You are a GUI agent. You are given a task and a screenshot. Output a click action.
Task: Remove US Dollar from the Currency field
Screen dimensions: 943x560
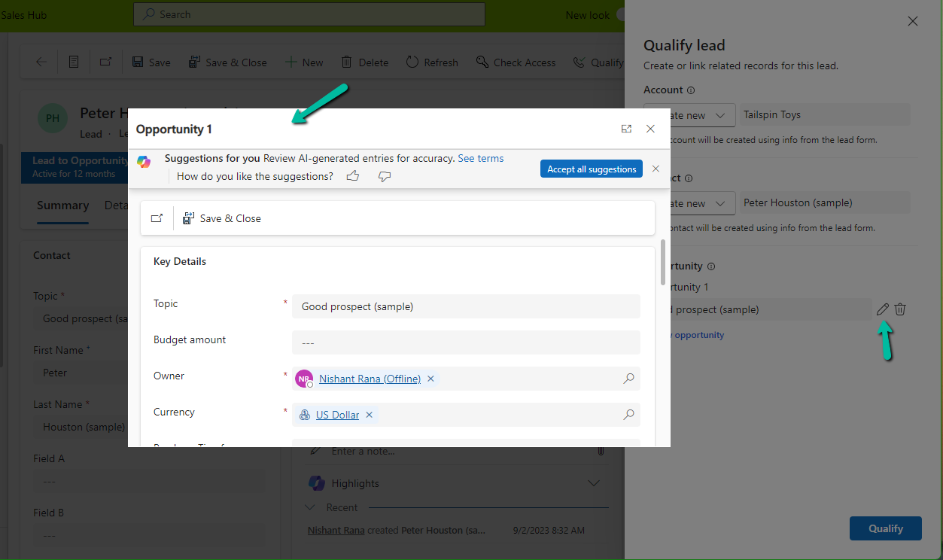369,414
